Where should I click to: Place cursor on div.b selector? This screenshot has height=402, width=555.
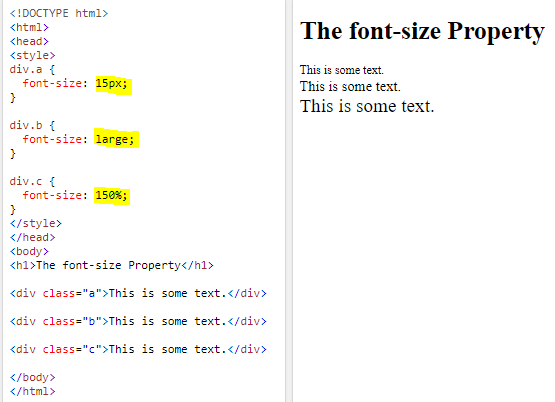tap(26, 125)
